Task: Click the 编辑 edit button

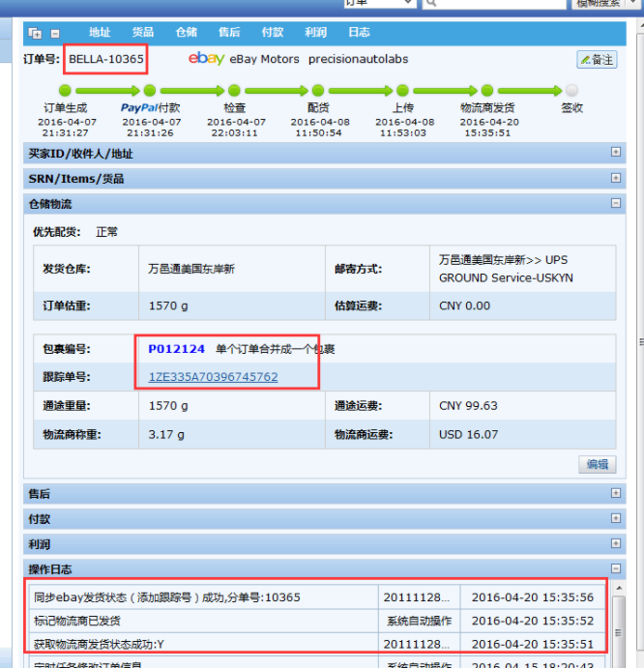Action: click(x=597, y=464)
